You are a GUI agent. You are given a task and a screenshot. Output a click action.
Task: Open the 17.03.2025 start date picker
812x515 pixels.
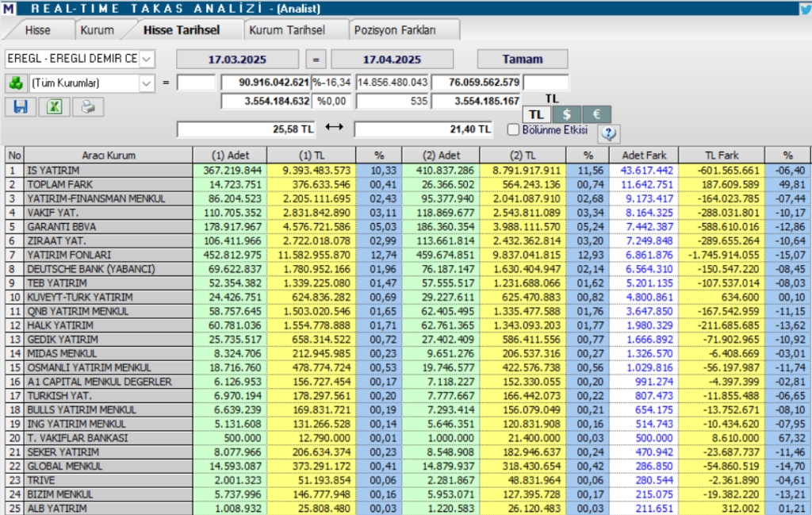coord(237,60)
